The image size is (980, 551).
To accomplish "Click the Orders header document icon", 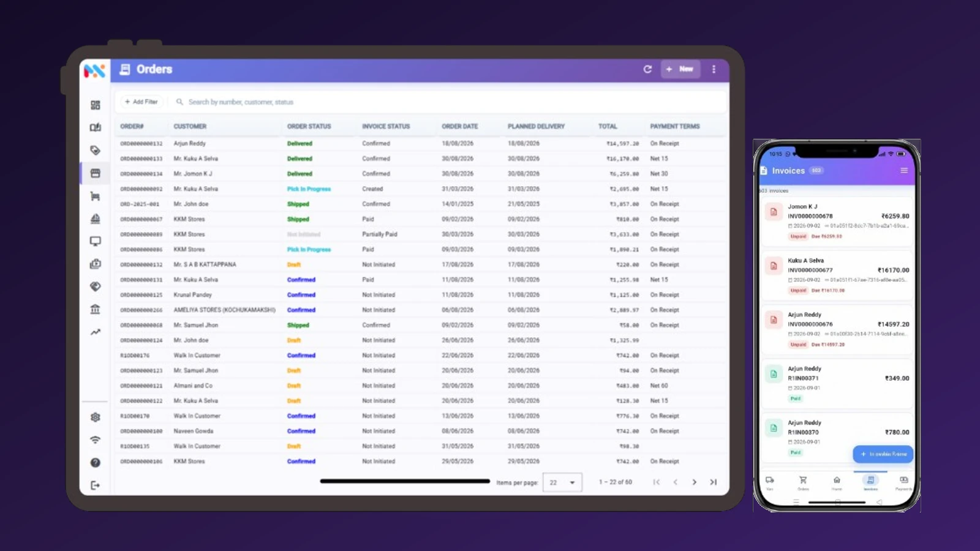I will click(125, 69).
